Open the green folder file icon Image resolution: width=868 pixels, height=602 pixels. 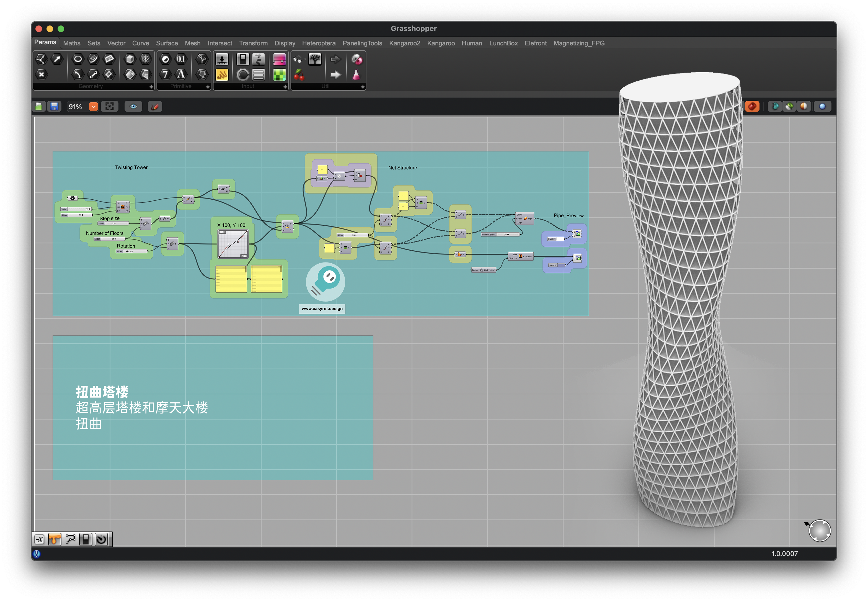39,107
